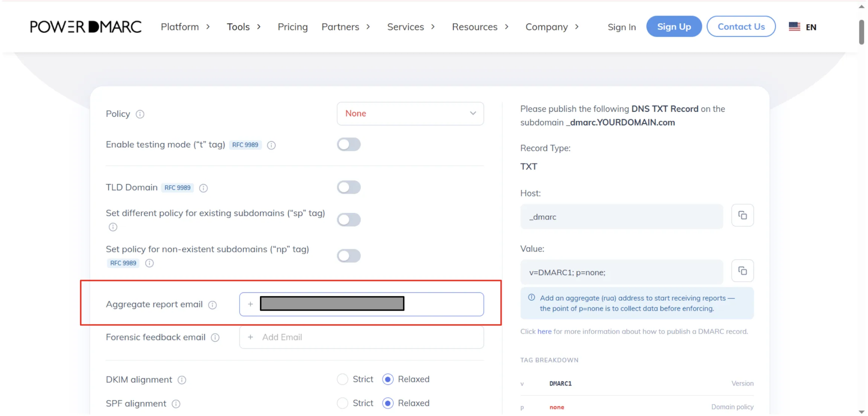Click the 'here' publishing info link
The height and width of the screenshot is (416, 868).
tap(544, 332)
